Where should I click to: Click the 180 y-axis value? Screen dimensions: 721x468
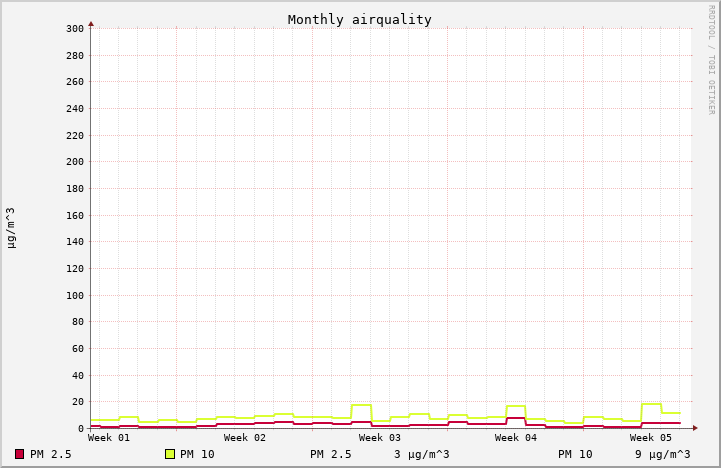[x=75, y=188]
